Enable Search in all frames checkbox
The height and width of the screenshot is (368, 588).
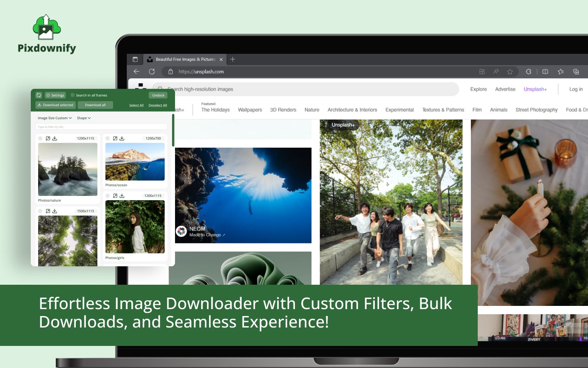point(73,95)
